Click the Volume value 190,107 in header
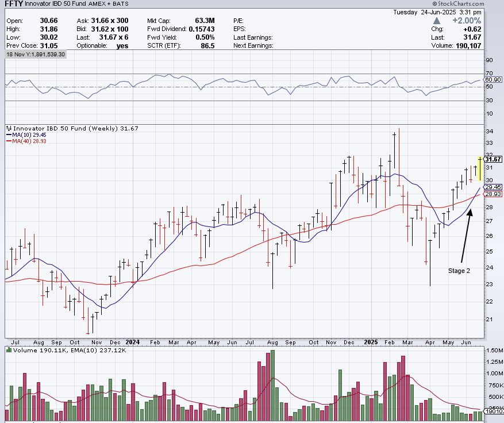This screenshot has width=504, height=423. [468, 45]
